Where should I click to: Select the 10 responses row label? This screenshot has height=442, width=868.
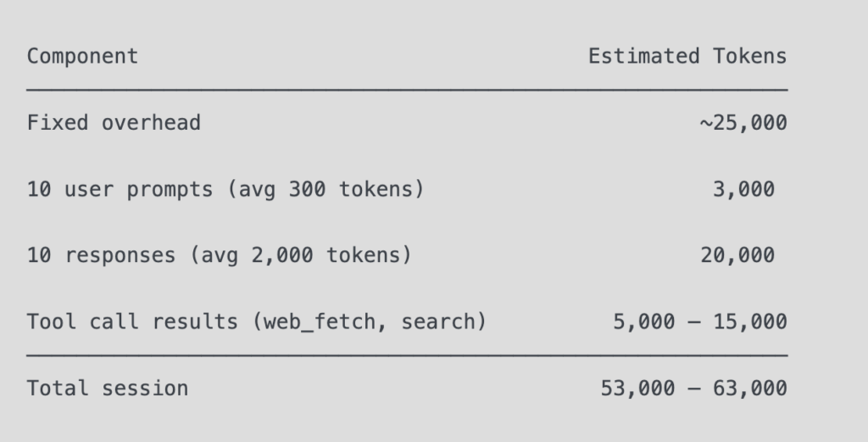click(220, 255)
